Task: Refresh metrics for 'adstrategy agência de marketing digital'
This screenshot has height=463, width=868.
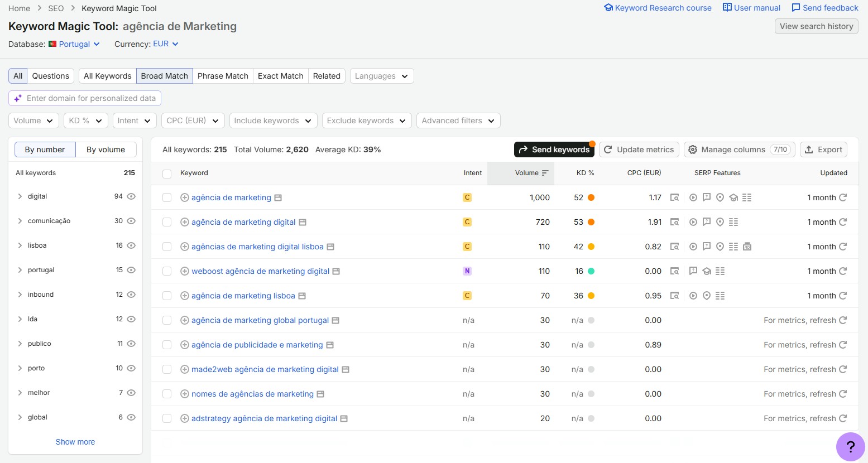Action: click(843, 418)
